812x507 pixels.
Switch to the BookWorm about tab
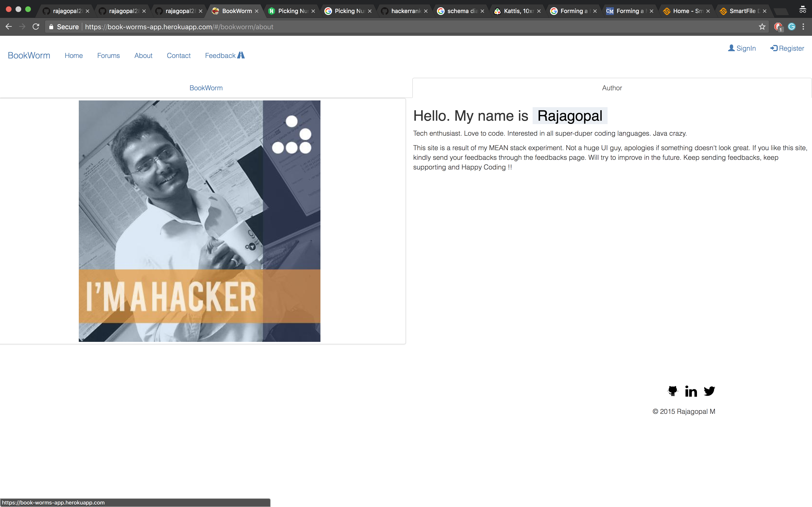(x=206, y=88)
